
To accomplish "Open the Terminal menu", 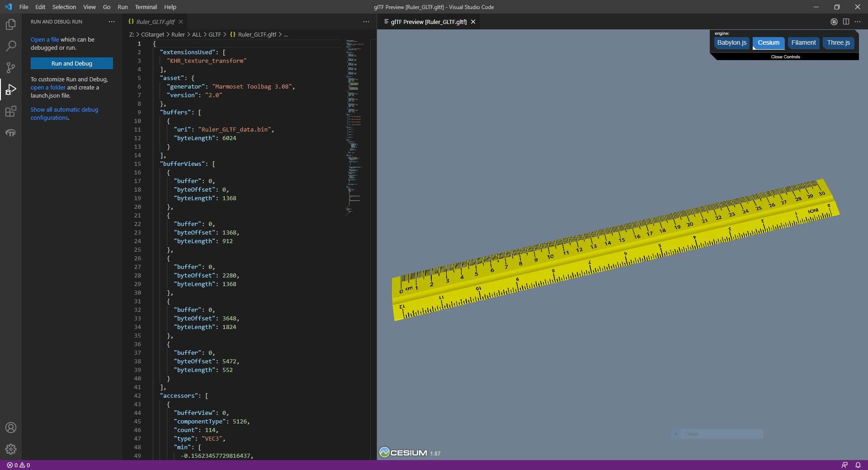I will [146, 7].
